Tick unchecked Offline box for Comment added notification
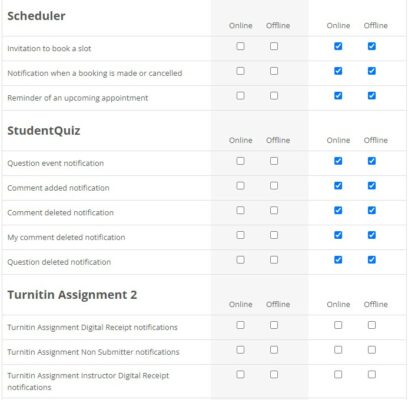 pos(274,186)
